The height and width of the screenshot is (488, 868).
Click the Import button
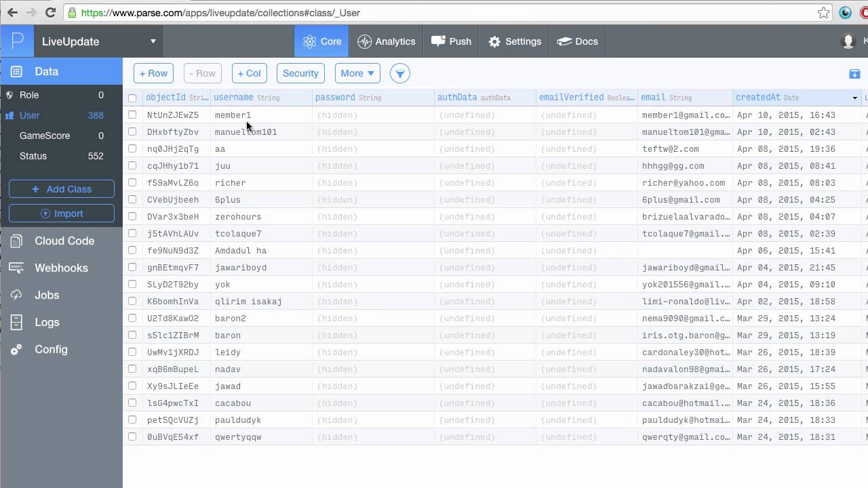click(x=62, y=213)
